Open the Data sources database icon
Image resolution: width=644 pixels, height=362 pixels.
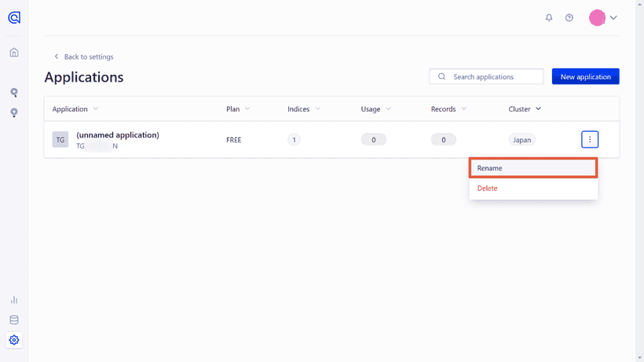pyautogui.click(x=14, y=320)
